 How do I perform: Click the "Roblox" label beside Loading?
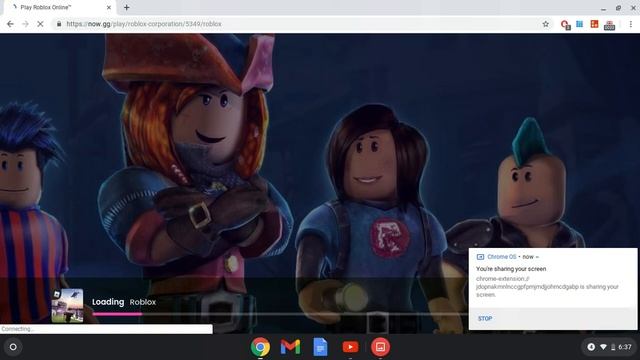click(x=142, y=302)
